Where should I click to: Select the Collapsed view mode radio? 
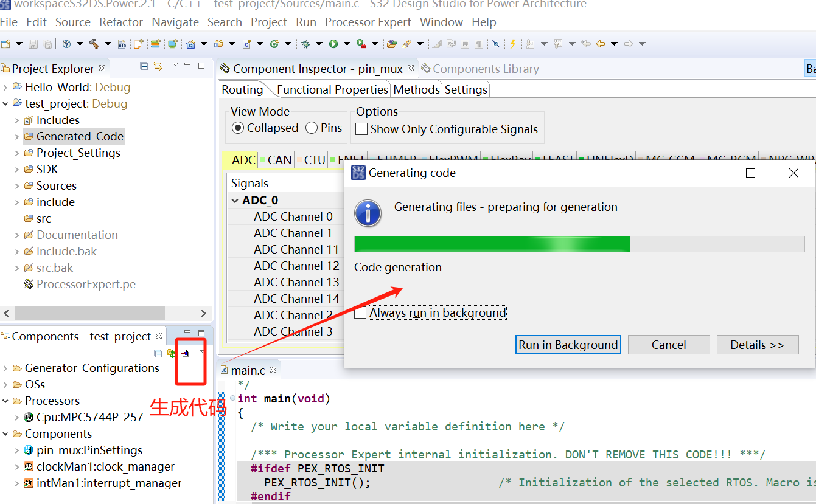tap(238, 128)
